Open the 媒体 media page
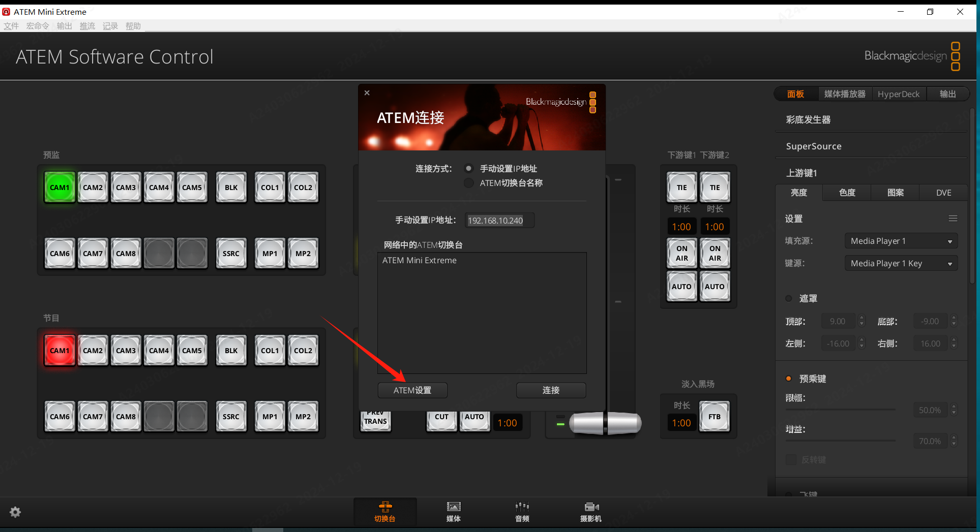The width and height of the screenshot is (980, 532). pyautogui.click(x=453, y=512)
